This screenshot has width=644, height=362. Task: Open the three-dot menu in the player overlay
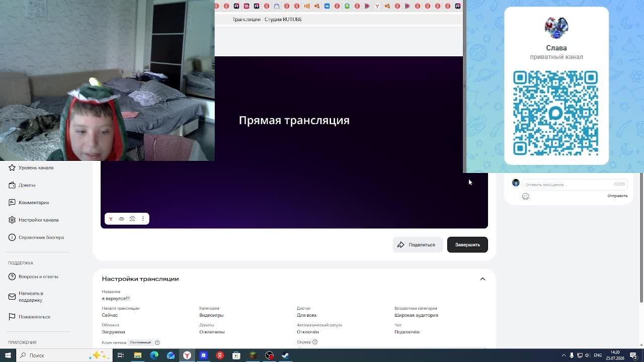143,219
